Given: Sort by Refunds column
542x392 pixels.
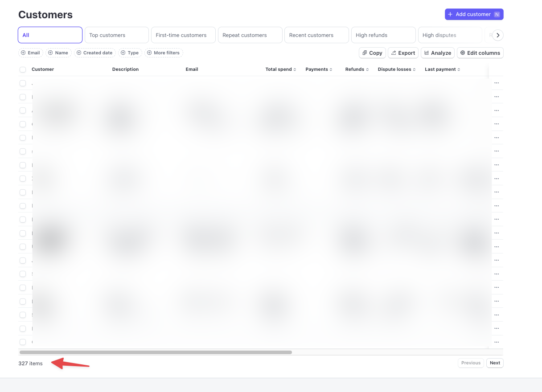Looking at the screenshot, I should (x=357, y=69).
